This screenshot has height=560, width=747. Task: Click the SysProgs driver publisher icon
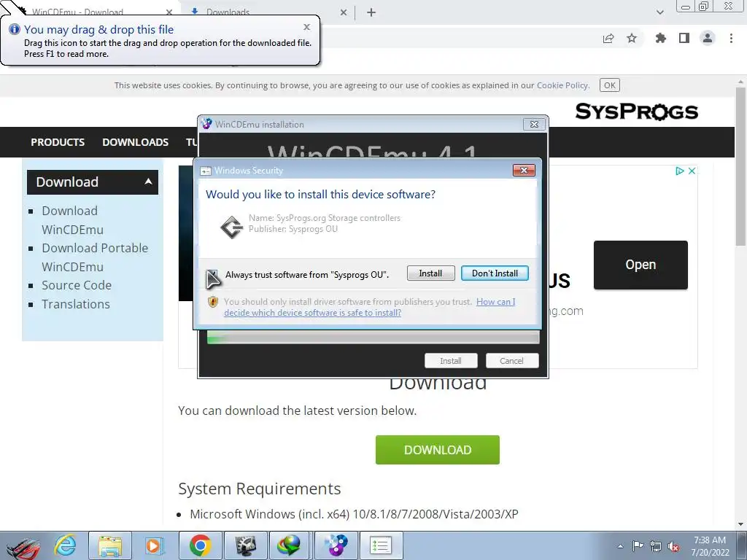click(x=231, y=227)
